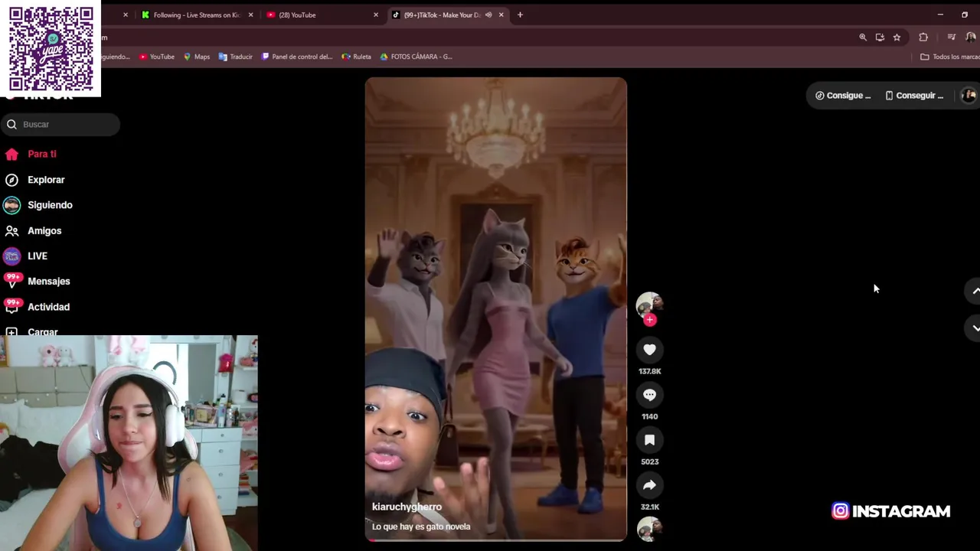Close the TikTok tab
980x551 pixels.
point(501,15)
